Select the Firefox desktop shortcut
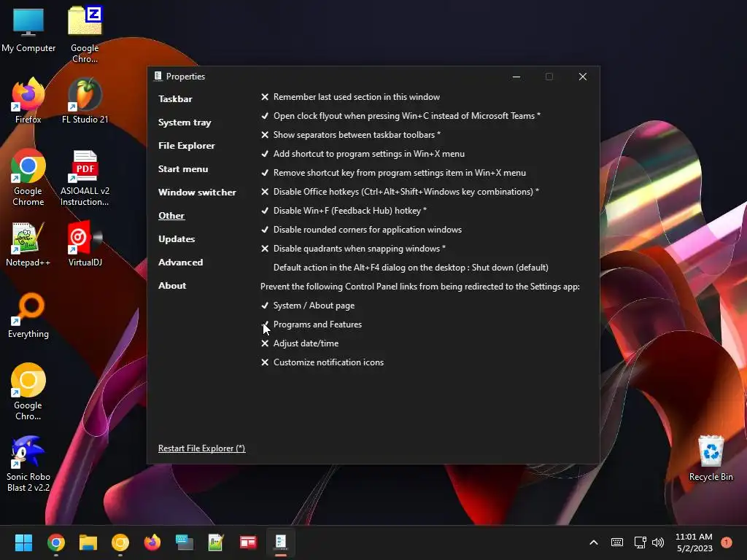747x560 pixels. pyautogui.click(x=28, y=101)
